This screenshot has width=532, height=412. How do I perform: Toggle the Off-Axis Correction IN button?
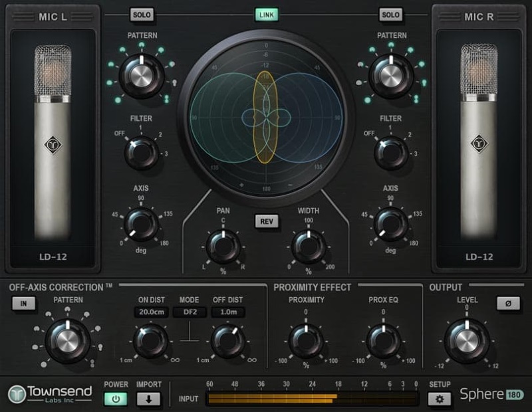click(23, 304)
